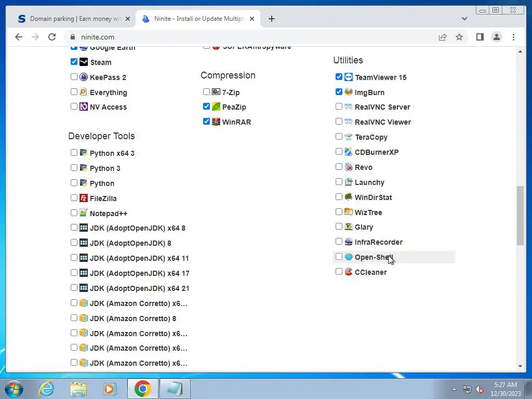Click the scrollbar up arrow
The width and height of the screenshot is (532, 399).
coord(520,51)
